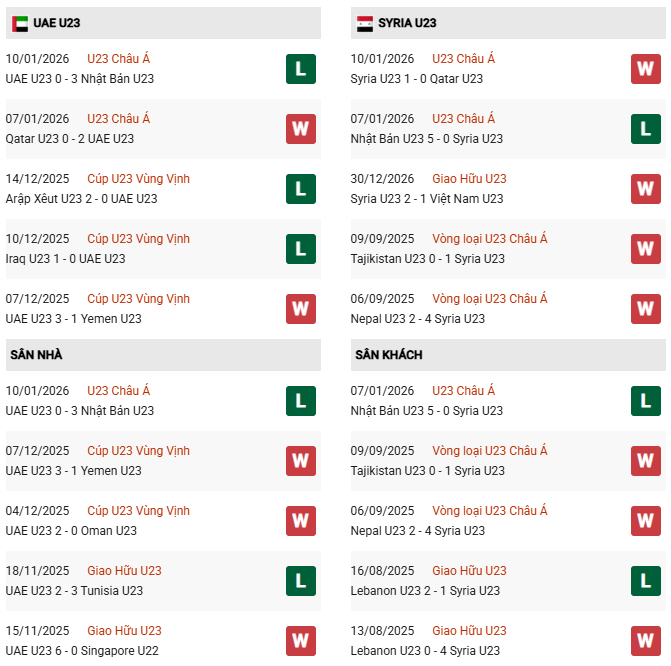The height and width of the screenshot is (666, 671).
Task: Open Cúp U23 Vùng Vịnh link dated 04/12/2025
Action: 138,511
